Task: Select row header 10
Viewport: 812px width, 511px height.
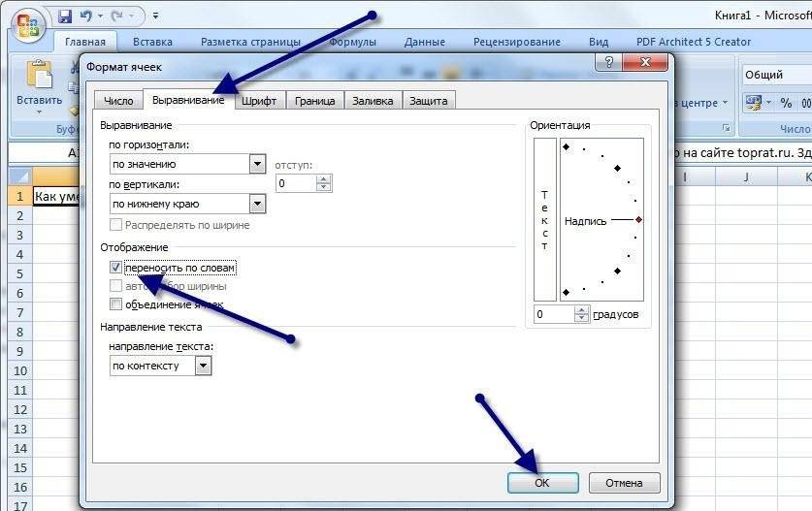Action: [19, 370]
